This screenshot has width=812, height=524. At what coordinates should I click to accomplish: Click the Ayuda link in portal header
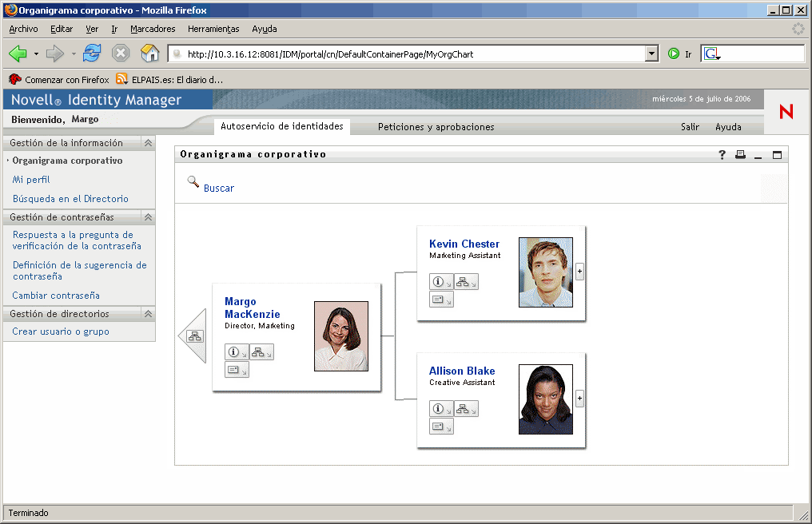tap(728, 127)
